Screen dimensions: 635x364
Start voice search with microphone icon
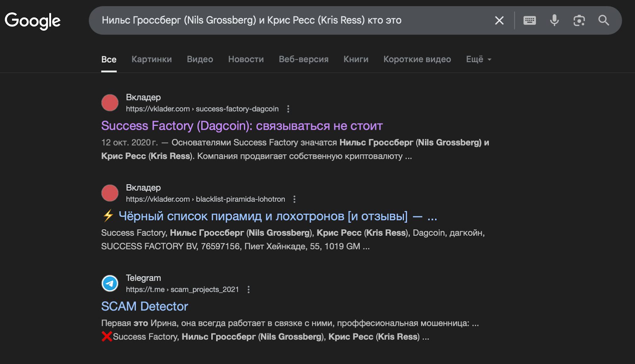click(x=554, y=20)
